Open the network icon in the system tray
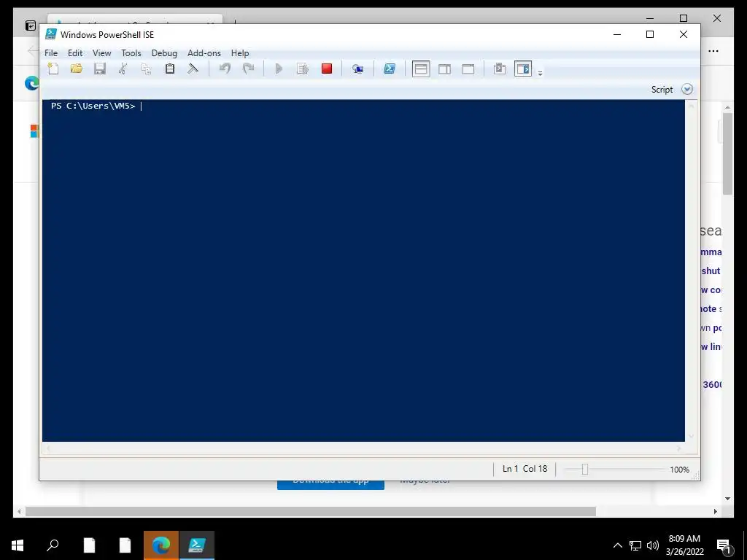Viewport: 747px width, 560px height. pos(635,545)
